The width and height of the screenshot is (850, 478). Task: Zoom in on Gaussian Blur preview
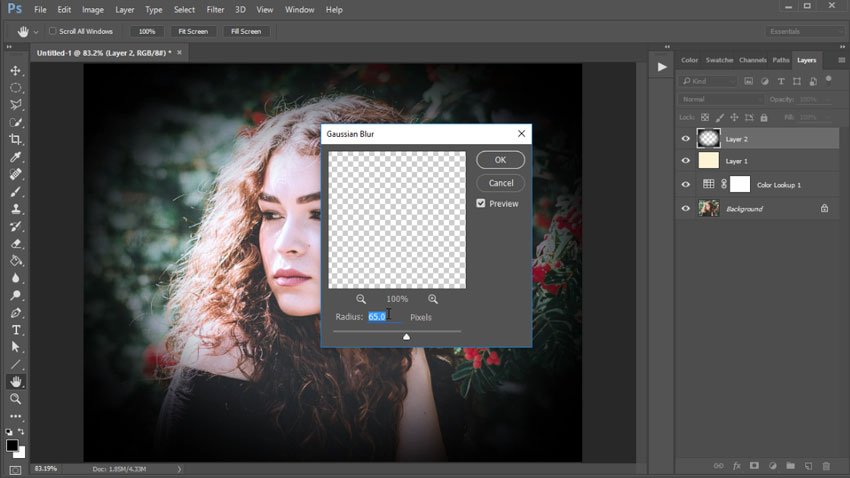pyautogui.click(x=433, y=299)
